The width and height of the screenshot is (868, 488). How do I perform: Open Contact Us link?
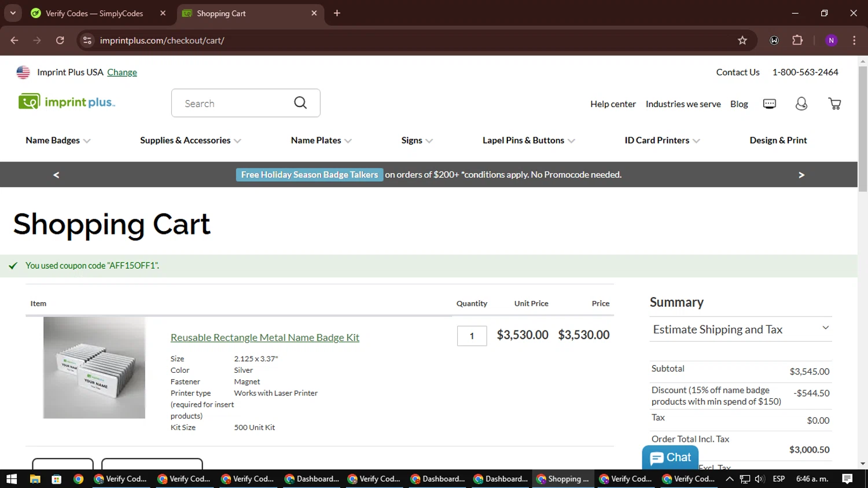coord(738,72)
